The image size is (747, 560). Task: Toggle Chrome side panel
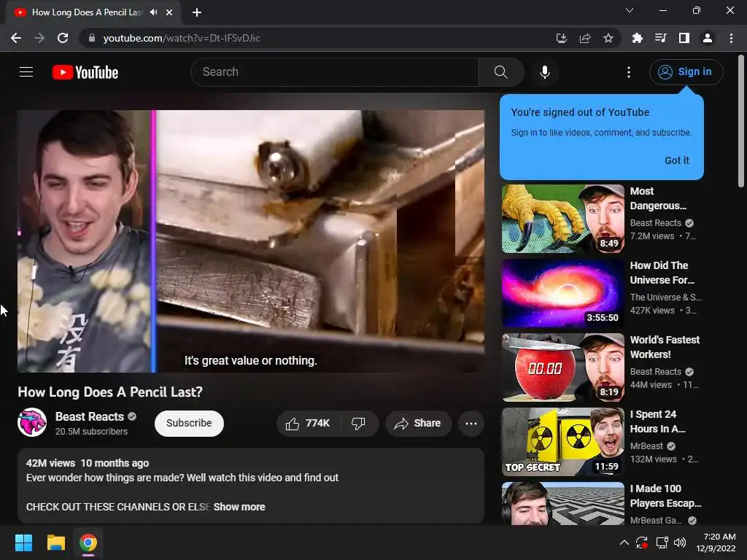pos(684,38)
